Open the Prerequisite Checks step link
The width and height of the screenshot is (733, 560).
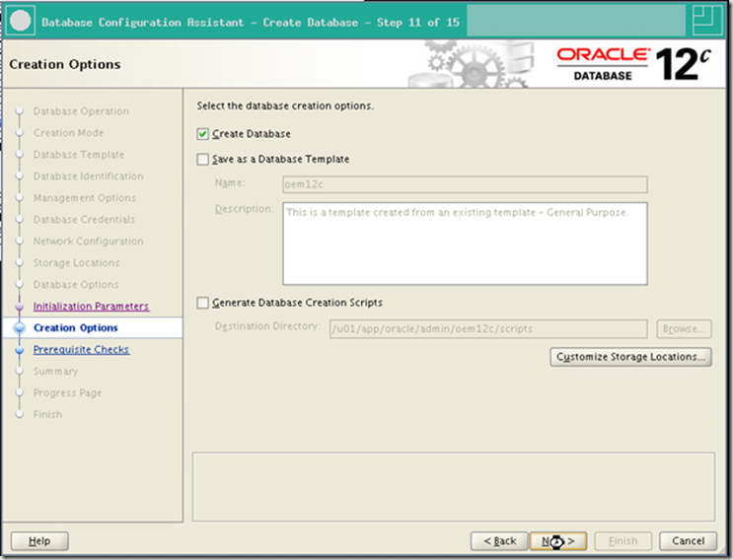tap(81, 349)
